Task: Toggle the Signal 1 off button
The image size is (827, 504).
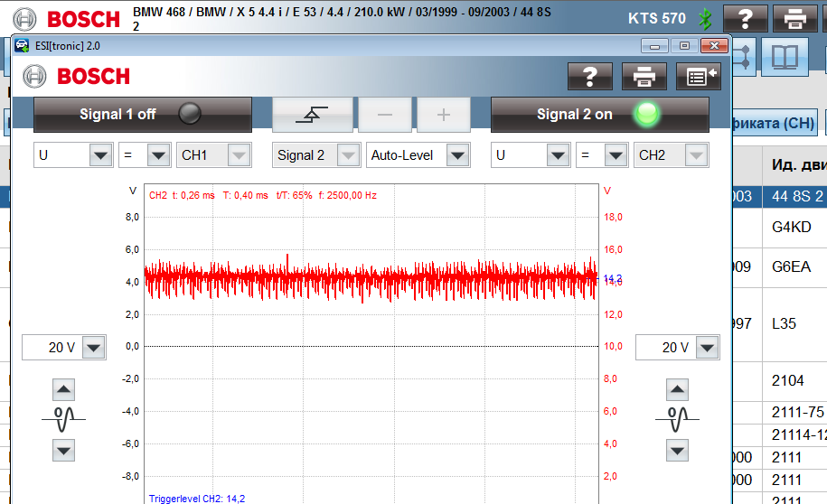Action: click(x=143, y=115)
